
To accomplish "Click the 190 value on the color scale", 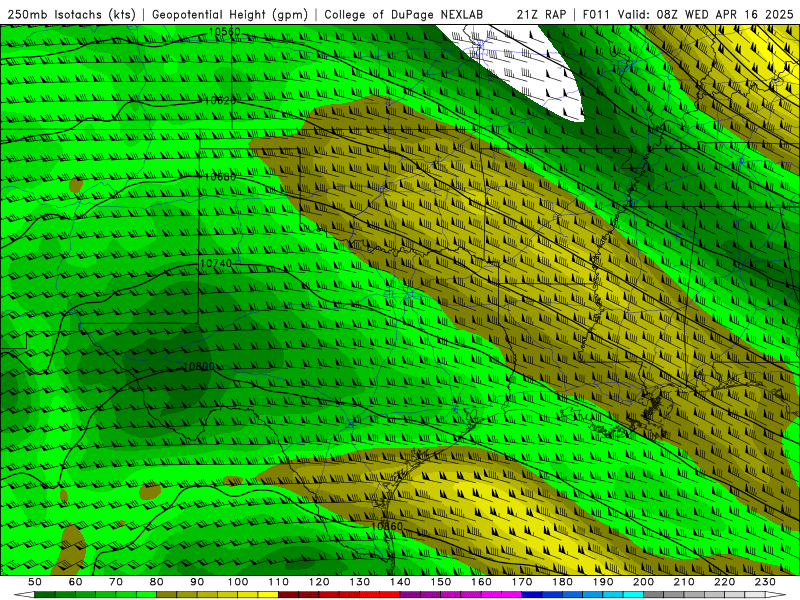I will (x=603, y=582).
